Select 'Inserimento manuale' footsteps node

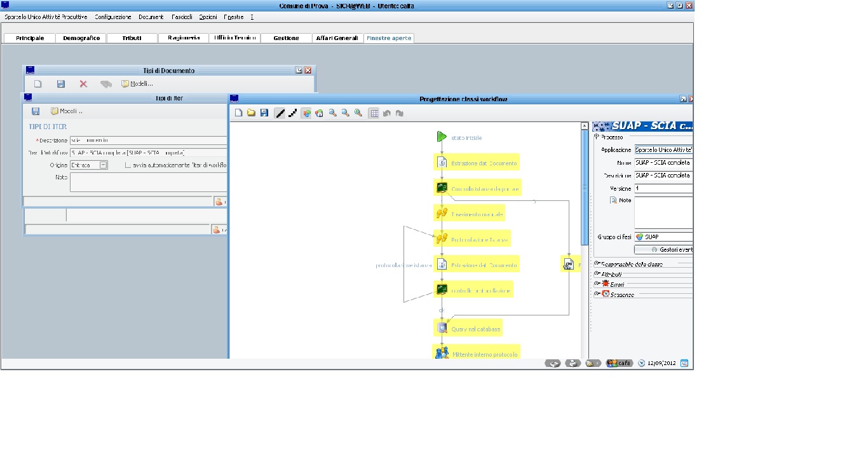[x=469, y=214]
